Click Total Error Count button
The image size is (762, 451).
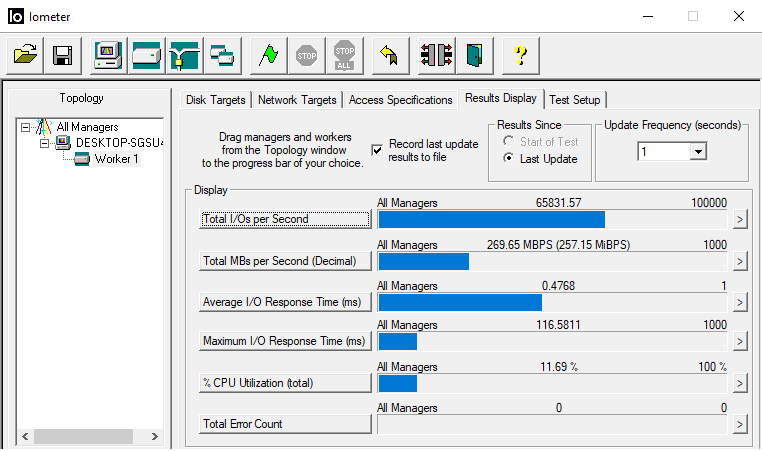(x=285, y=424)
